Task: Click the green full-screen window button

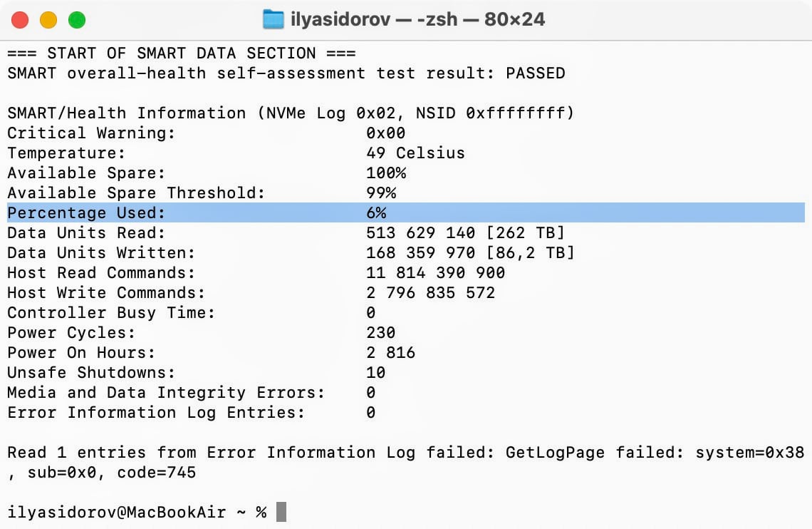Action: coord(77,20)
